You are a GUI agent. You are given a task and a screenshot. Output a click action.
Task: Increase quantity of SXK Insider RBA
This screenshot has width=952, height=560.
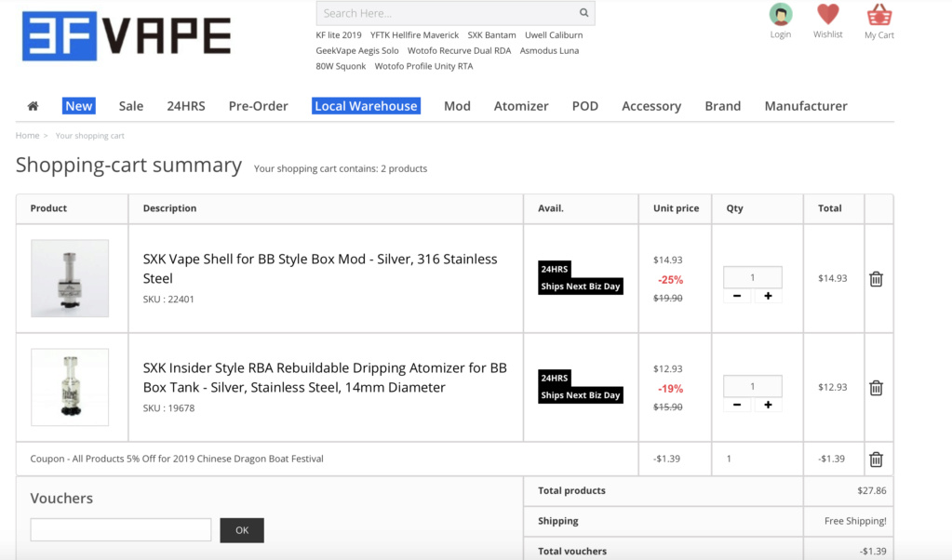click(768, 405)
